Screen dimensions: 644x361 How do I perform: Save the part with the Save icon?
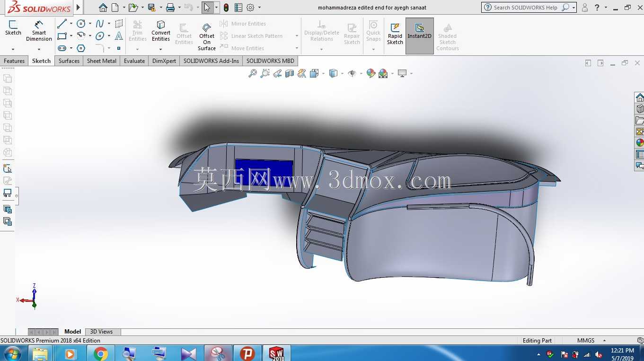151,8
